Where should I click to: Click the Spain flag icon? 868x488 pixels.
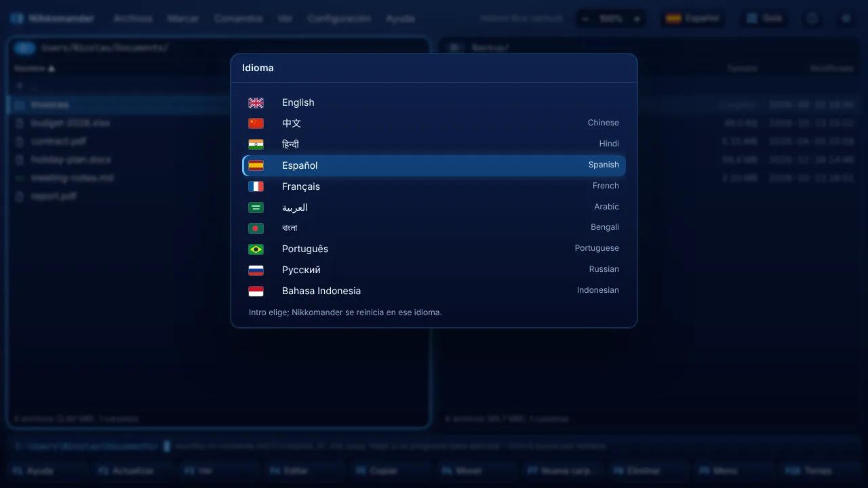click(x=256, y=165)
